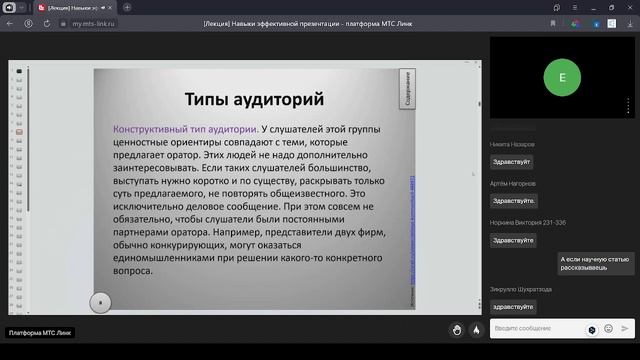Mute the lecture tab audio icon
Screen dimensions: 640x360
103,8
